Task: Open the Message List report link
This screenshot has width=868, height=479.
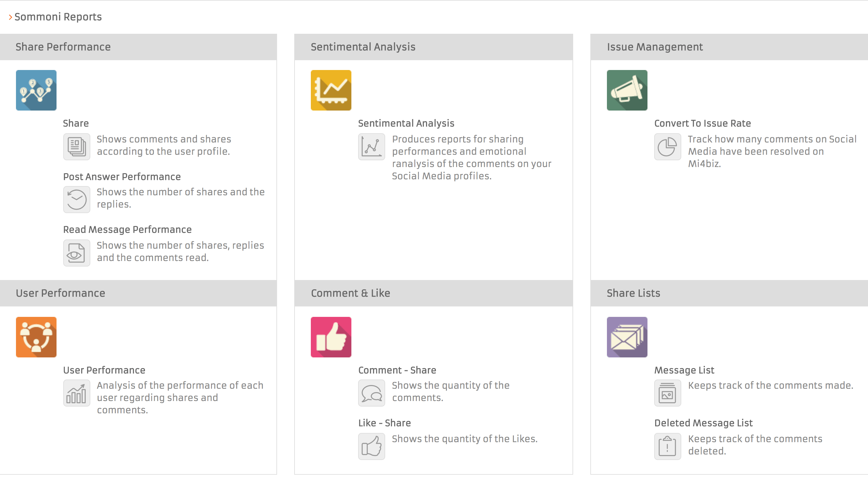Action: pyautogui.click(x=684, y=370)
